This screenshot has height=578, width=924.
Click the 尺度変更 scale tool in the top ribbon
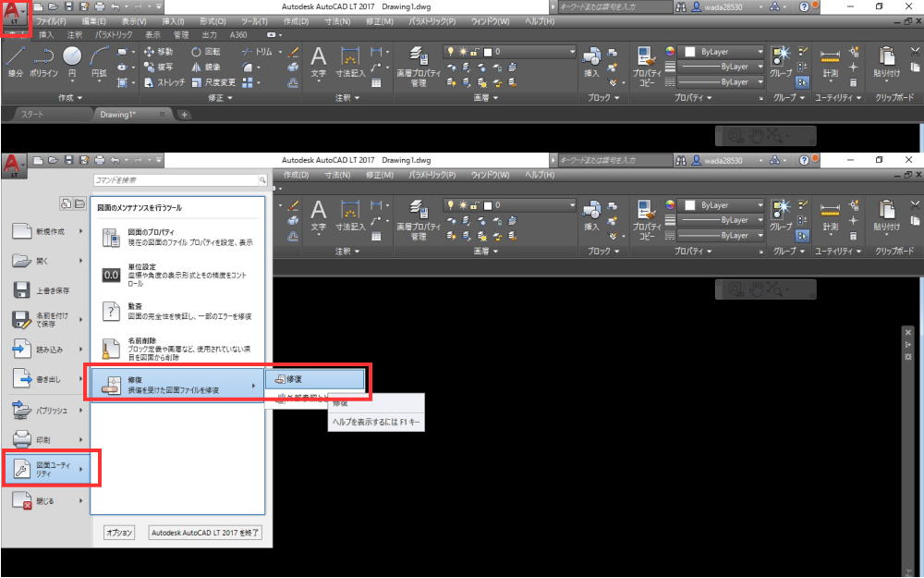pyautogui.click(x=213, y=82)
